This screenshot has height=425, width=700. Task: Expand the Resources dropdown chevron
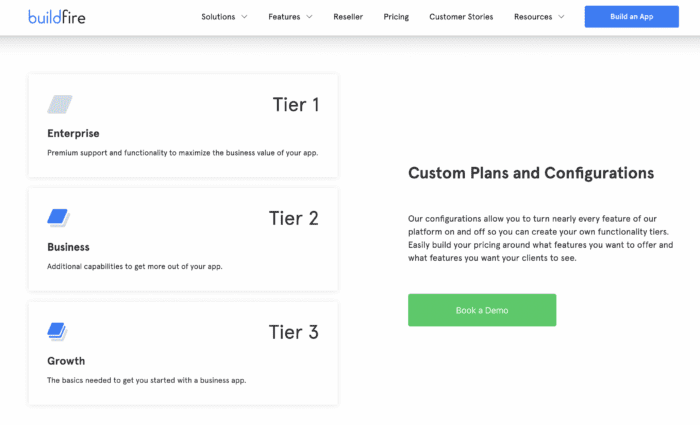coord(561,17)
